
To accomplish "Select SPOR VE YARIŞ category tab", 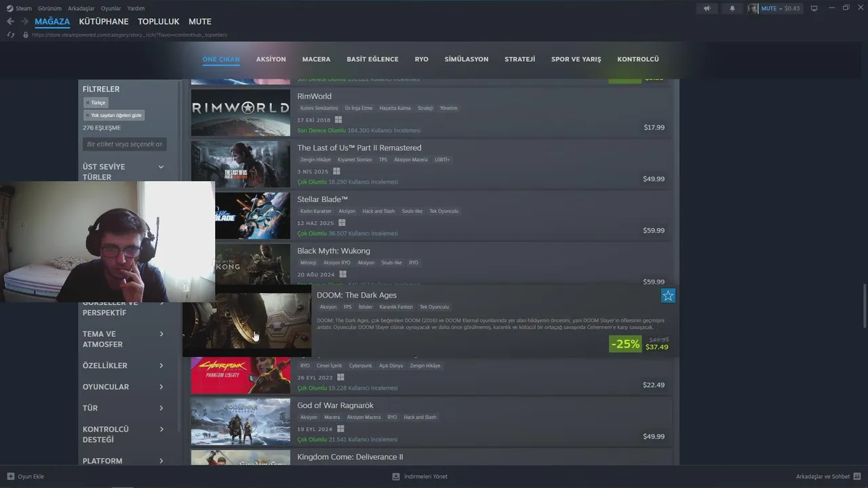I will [576, 59].
